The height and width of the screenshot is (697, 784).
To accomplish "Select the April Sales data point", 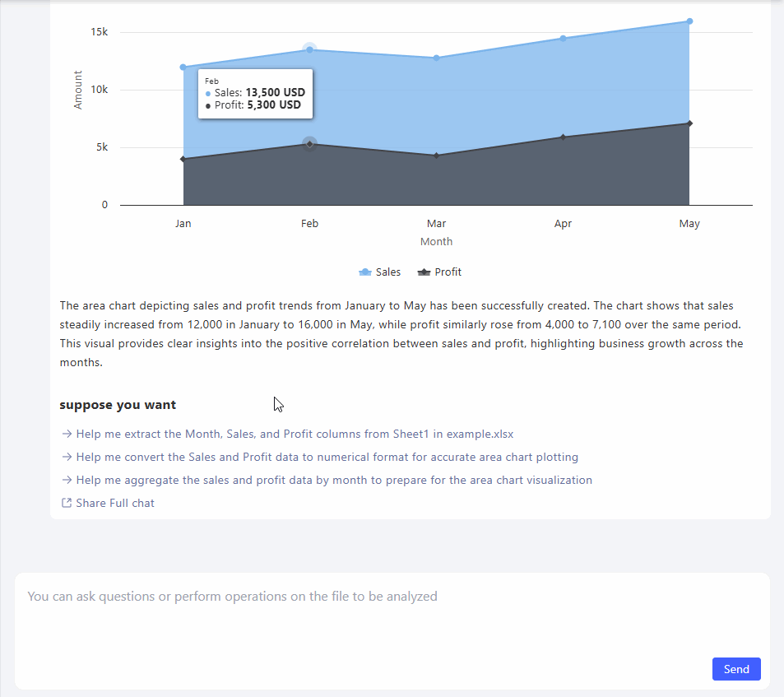I will 563,39.
